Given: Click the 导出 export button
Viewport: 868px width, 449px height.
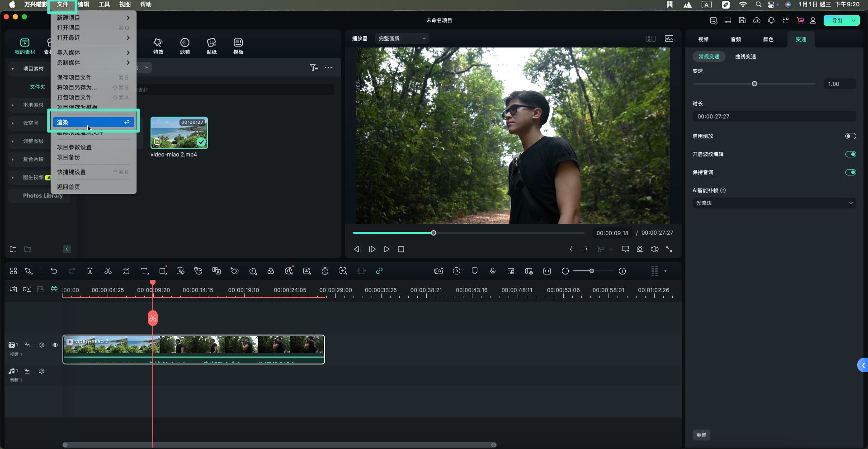Looking at the screenshot, I should tap(837, 20).
